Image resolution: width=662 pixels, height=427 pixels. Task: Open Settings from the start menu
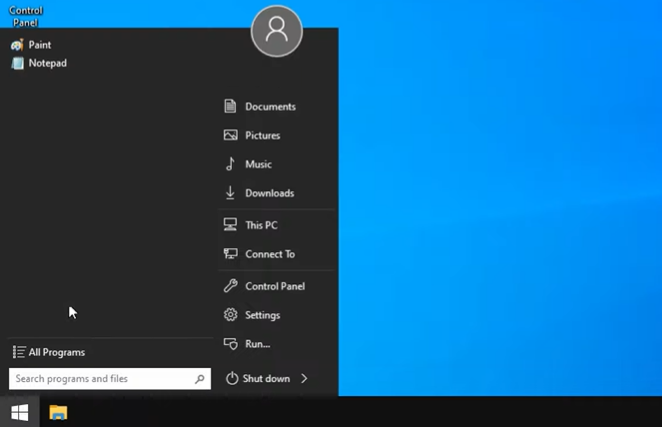click(x=252, y=315)
